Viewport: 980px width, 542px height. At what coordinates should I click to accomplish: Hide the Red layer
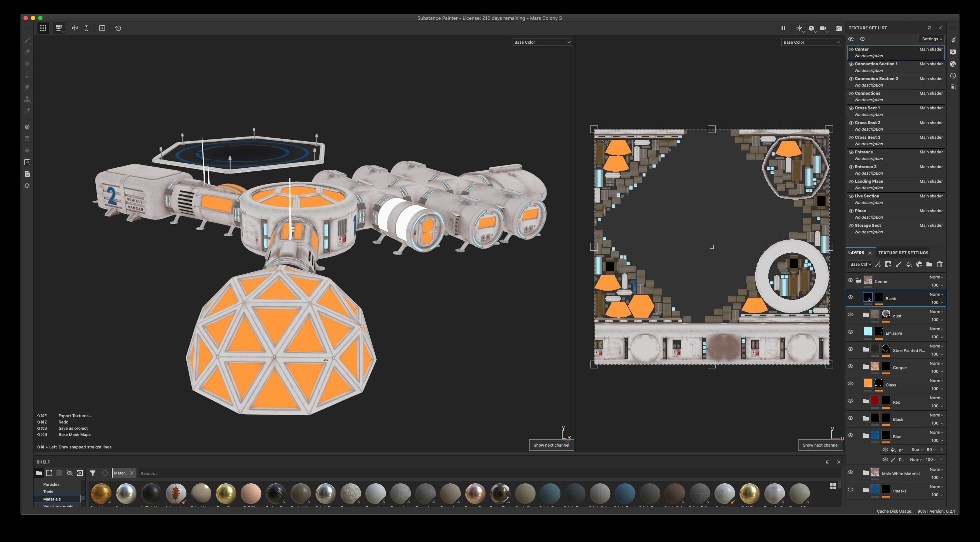click(851, 401)
